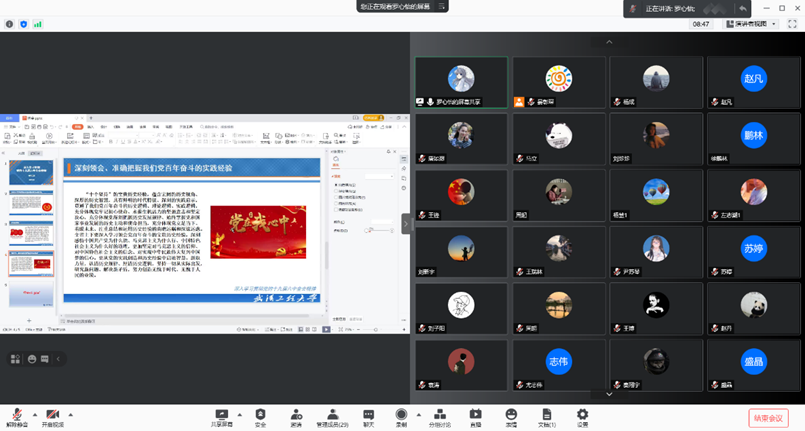Open 分组讨论 breakout rooms
The image size is (805, 431).
440,414
